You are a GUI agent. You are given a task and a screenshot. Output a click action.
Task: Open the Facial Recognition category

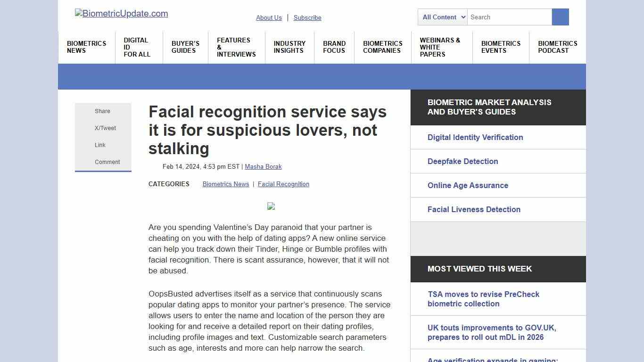pyautogui.click(x=283, y=184)
